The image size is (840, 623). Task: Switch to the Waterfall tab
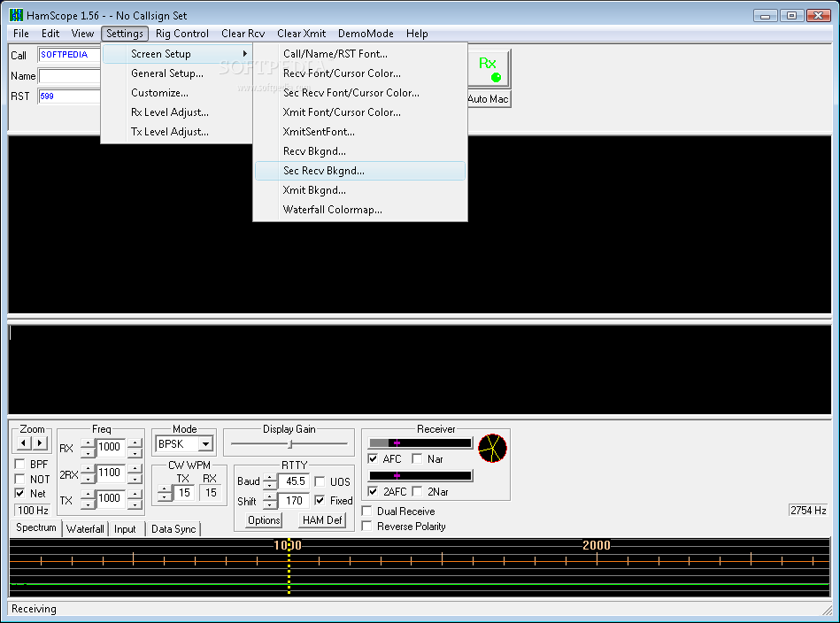(85, 528)
